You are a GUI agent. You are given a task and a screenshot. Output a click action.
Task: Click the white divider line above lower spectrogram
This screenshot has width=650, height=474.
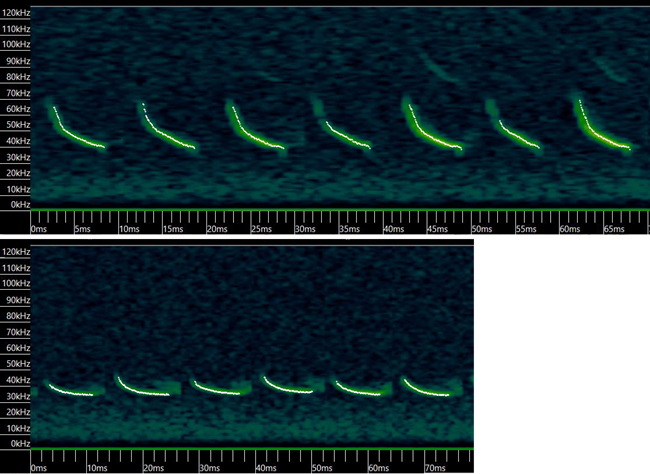pos(237,241)
